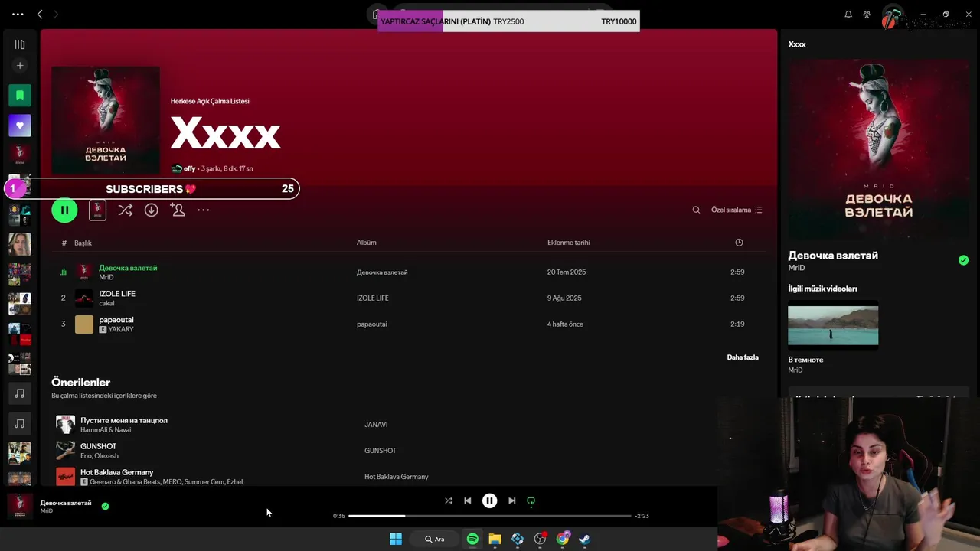Toggle saved checkmark in bottom now-playing bar
This screenshot has height=551, width=980.
tap(105, 506)
